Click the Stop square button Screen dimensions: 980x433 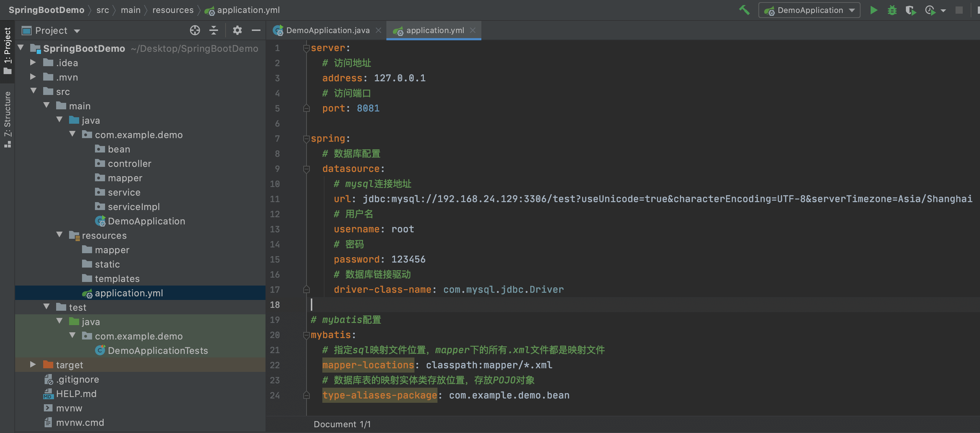coord(959,10)
